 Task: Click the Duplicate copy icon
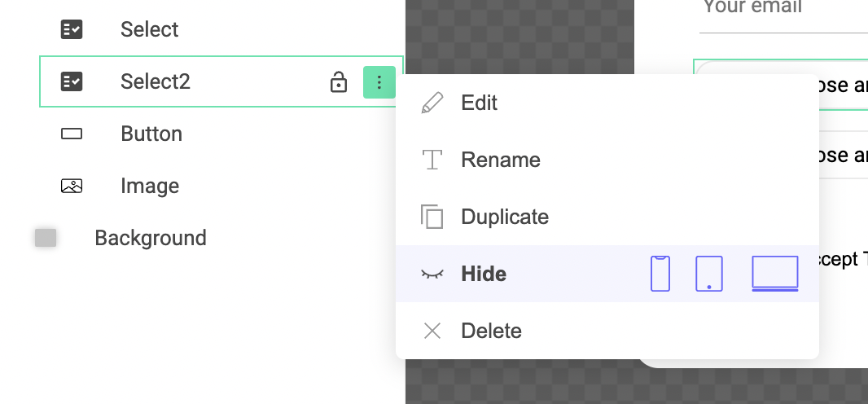click(x=432, y=217)
